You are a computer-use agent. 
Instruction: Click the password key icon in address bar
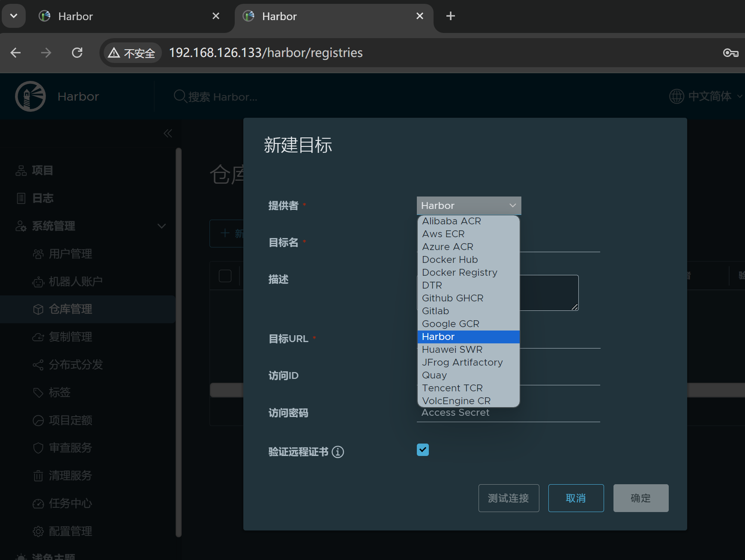(730, 53)
